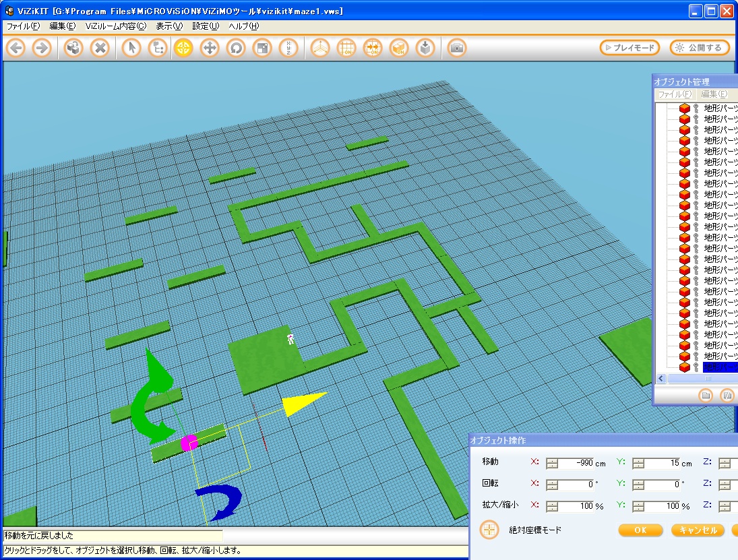Select the arrow pointer selection tool
This screenshot has width=738, height=560.
(131, 48)
